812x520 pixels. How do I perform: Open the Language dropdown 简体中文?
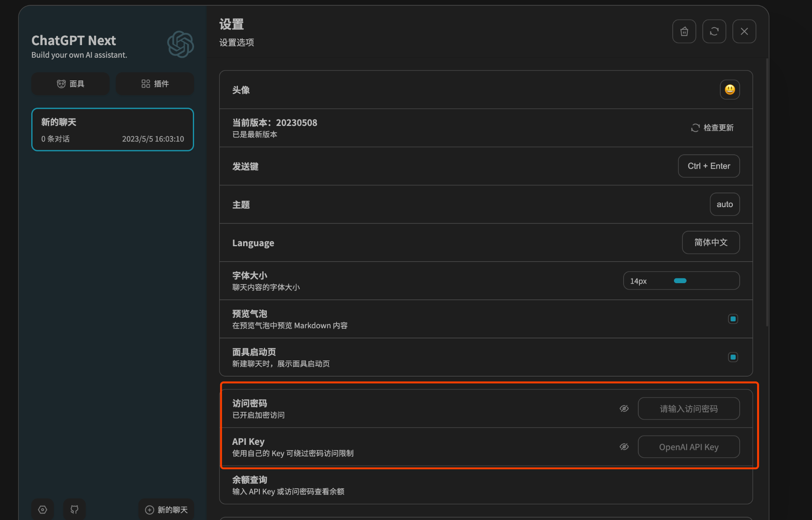pos(711,243)
